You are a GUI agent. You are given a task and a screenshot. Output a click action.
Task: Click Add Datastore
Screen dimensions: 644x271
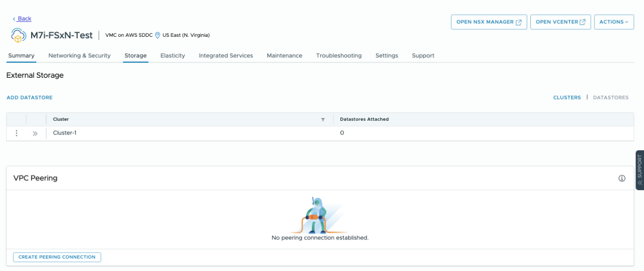29,98
